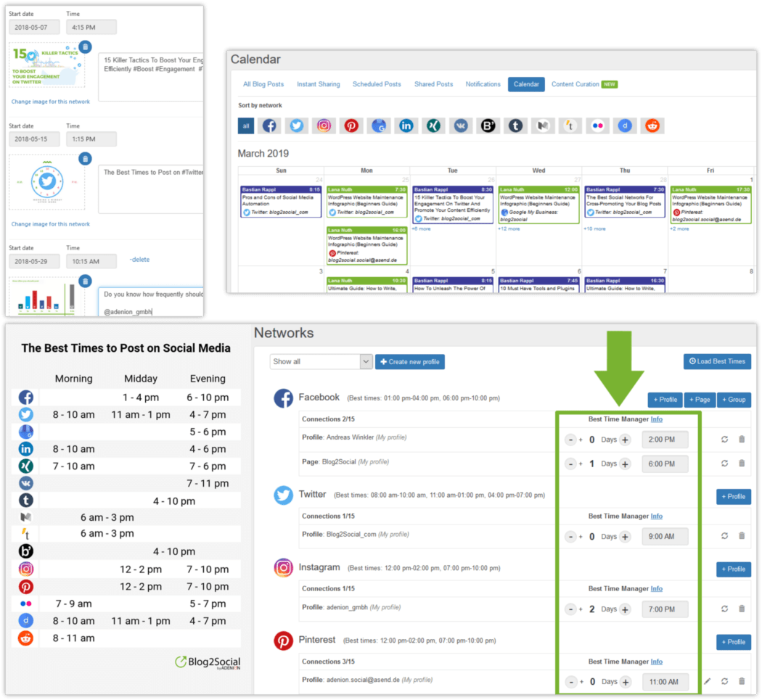Filter calendar by Bloglovin network icon

[x=488, y=125]
